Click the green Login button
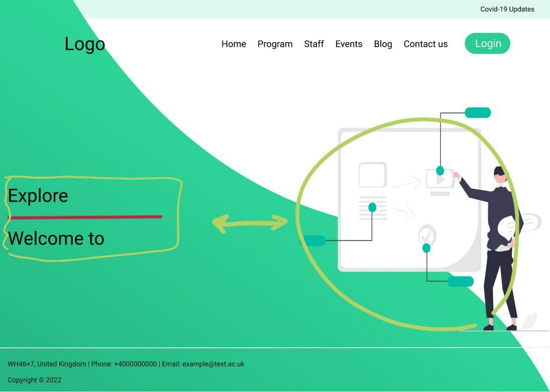The height and width of the screenshot is (392, 550). 488,44
